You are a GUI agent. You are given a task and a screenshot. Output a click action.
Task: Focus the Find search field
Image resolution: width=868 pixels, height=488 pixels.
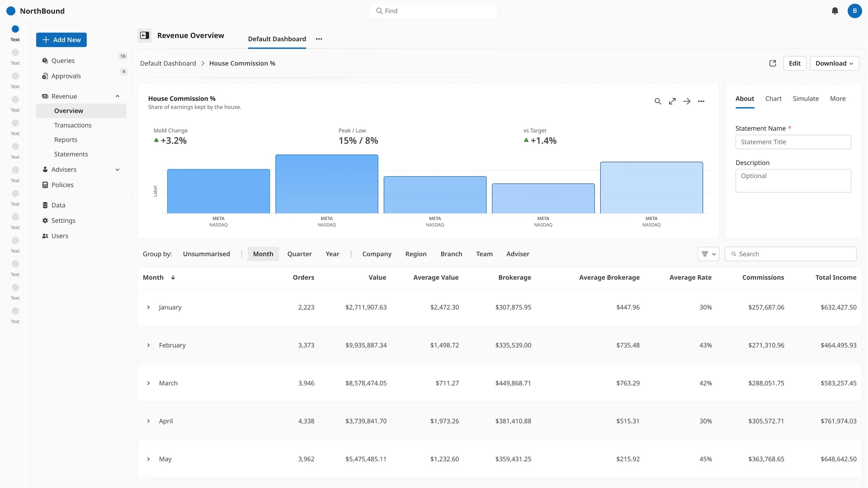coord(433,11)
